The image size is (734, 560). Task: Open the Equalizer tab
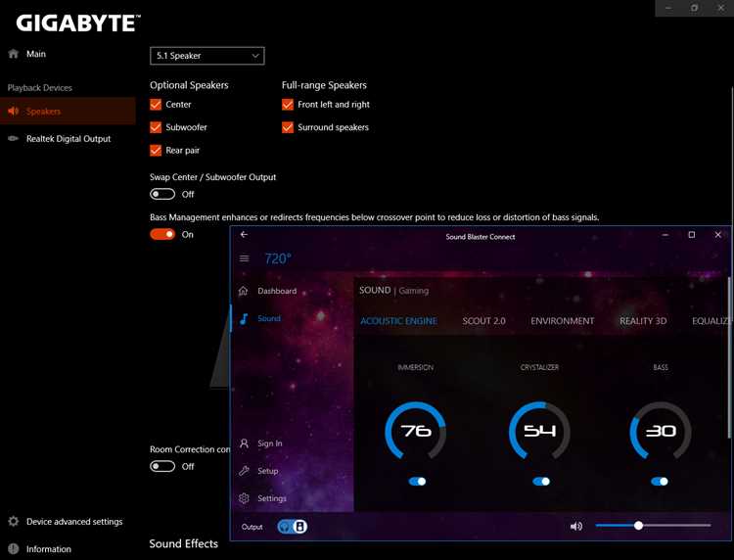point(711,321)
